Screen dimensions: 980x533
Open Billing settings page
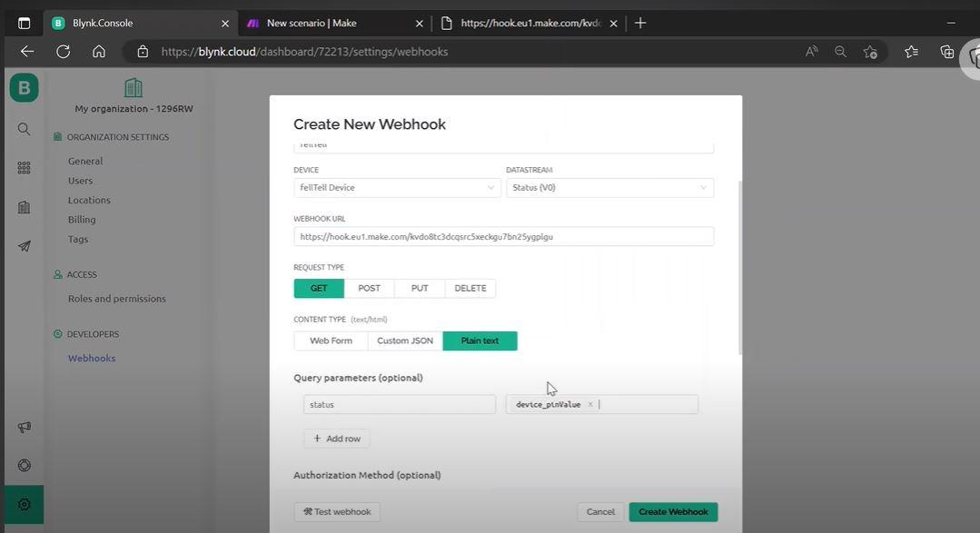pos(82,220)
